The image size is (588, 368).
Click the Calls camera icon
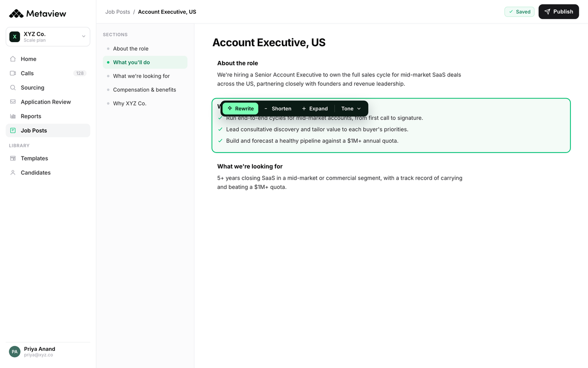pos(13,73)
